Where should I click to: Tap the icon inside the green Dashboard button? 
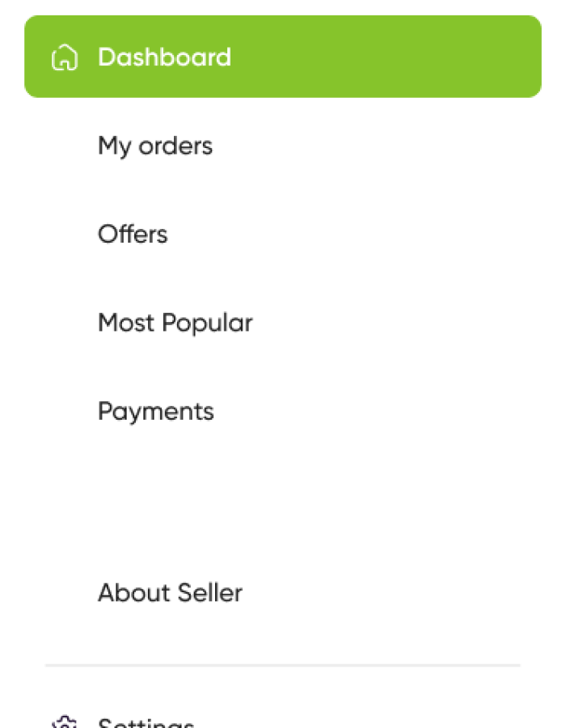tap(65, 57)
